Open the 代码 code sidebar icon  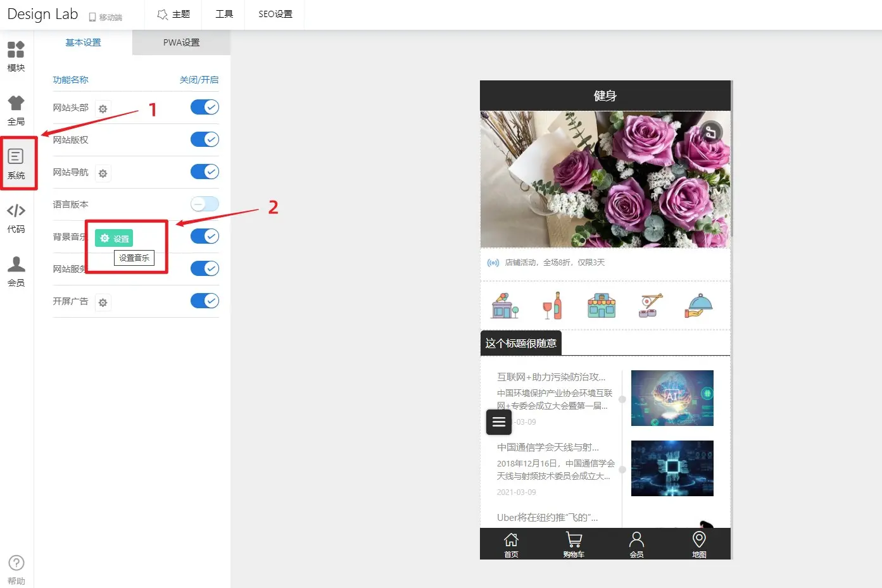coord(16,218)
